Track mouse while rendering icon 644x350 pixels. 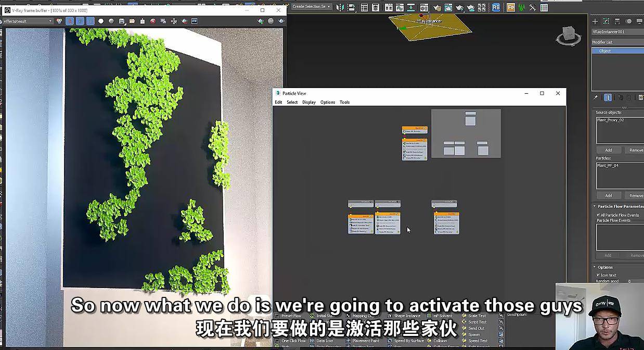coord(174,21)
